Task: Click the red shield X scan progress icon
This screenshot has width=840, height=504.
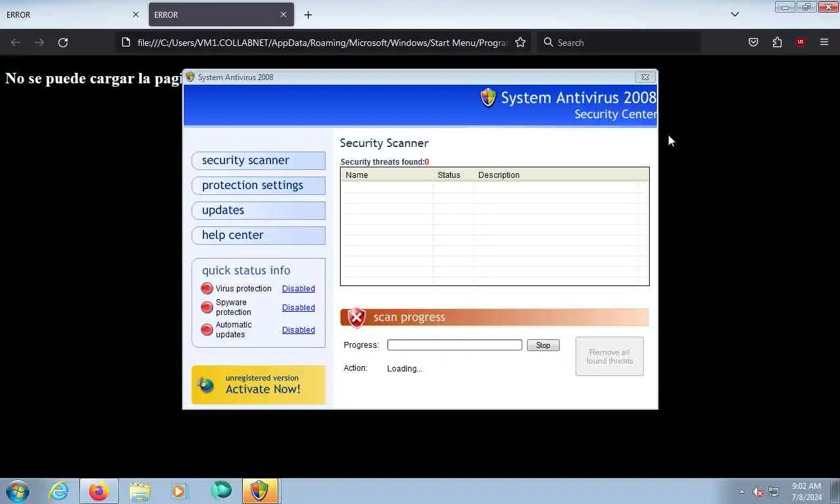Action: pos(356,318)
